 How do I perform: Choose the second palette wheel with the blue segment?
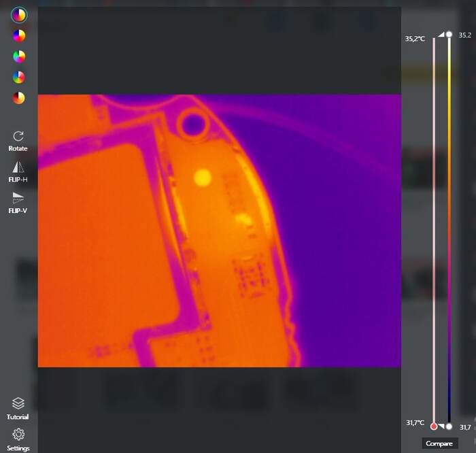19,36
